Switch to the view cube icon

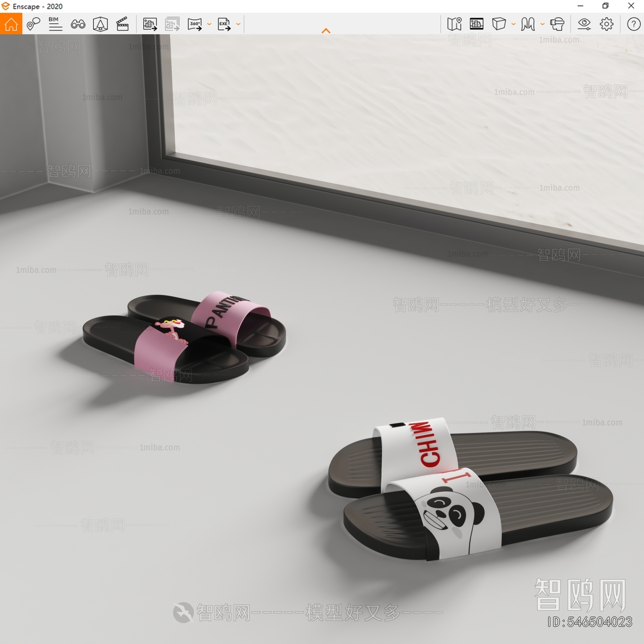(499, 24)
